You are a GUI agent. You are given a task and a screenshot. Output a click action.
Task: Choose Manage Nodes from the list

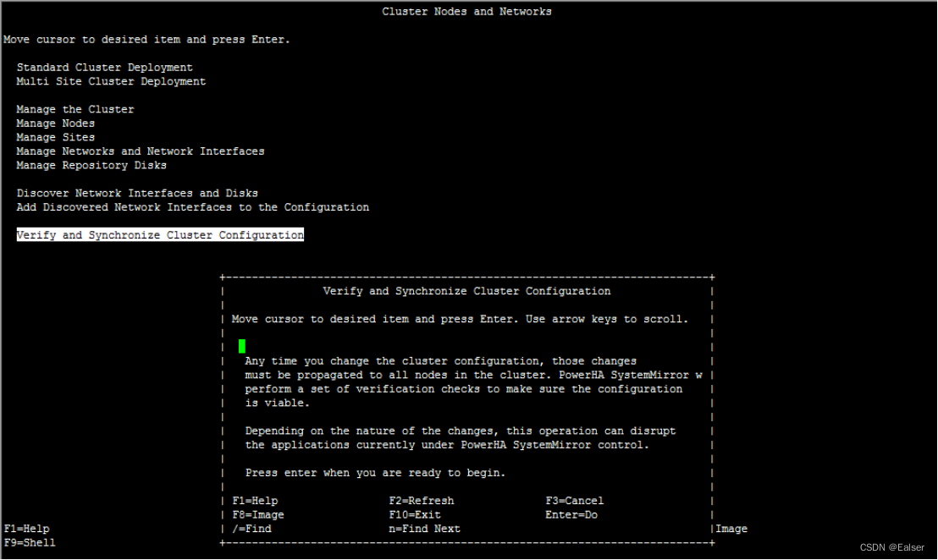(55, 123)
